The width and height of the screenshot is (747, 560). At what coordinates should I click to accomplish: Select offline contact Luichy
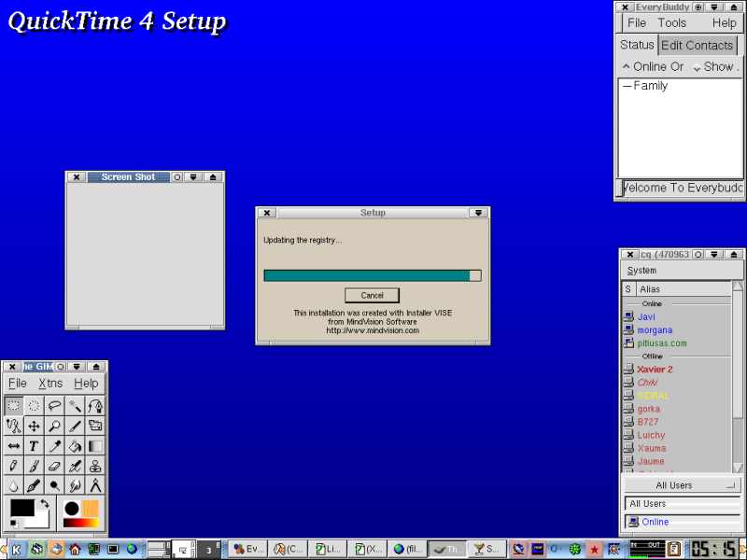coord(651,435)
